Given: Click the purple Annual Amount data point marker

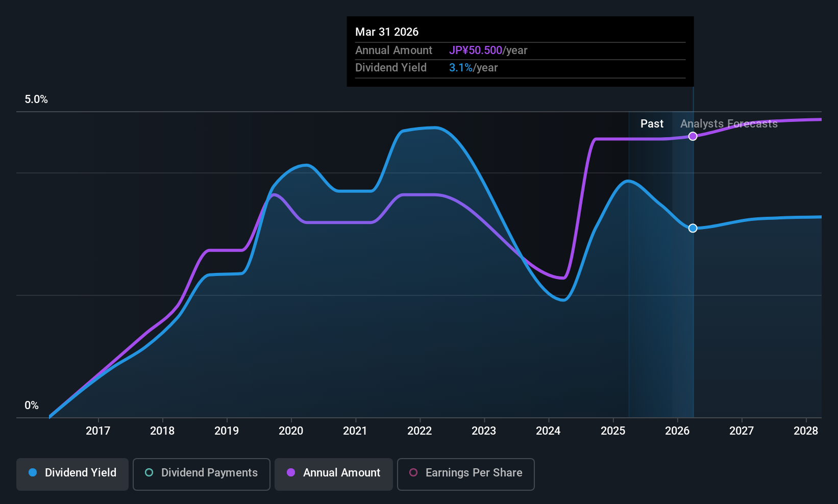Looking at the screenshot, I should pyautogui.click(x=693, y=136).
